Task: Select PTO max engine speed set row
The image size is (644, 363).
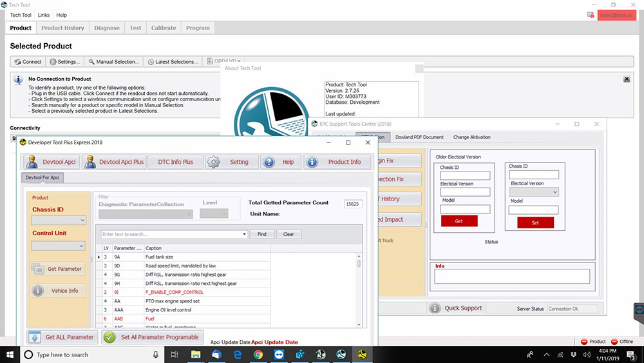Action: coord(183,301)
